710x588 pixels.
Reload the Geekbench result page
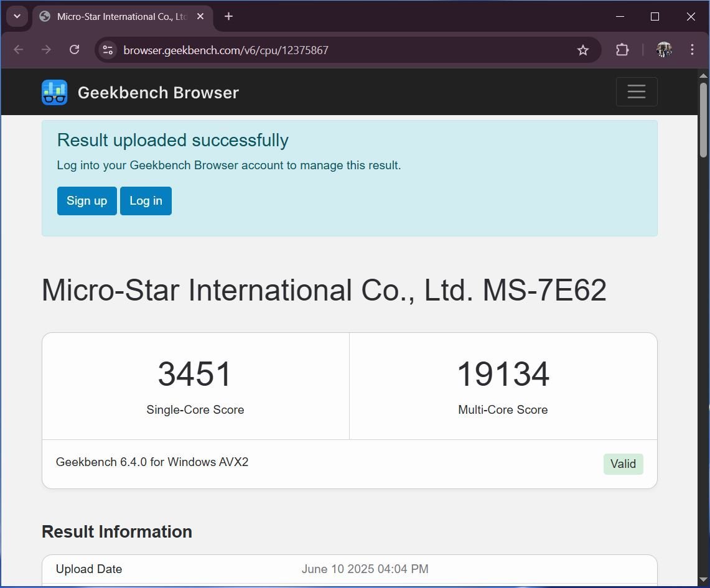point(74,50)
